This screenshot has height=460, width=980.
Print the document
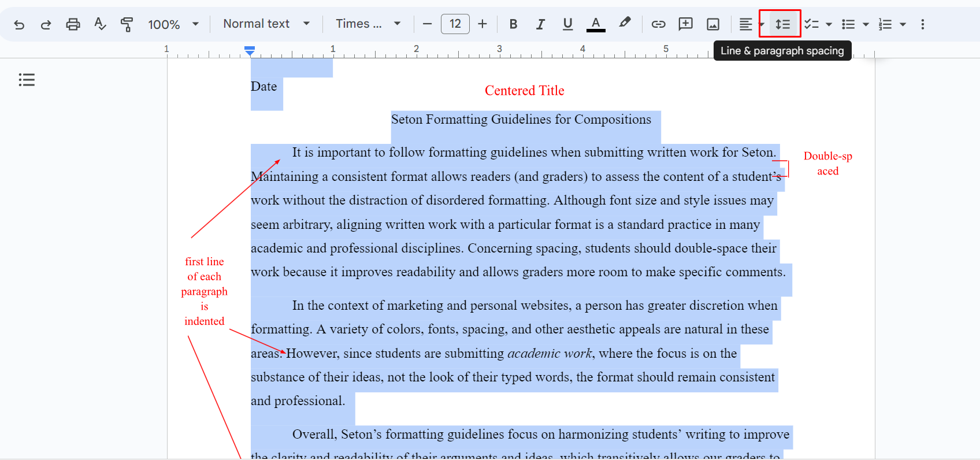click(x=73, y=24)
